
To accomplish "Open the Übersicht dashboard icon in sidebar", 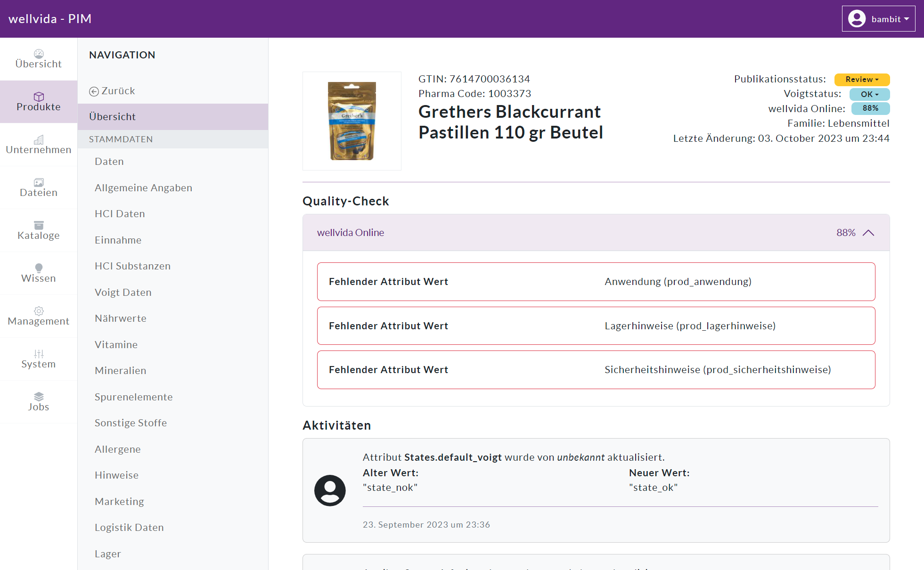I will [x=39, y=54].
